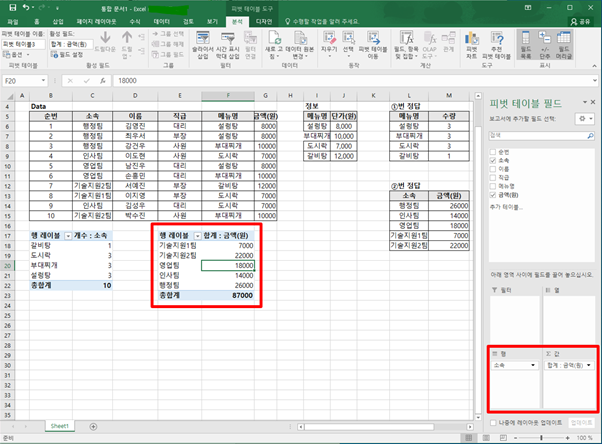Screen dimensions: 602x444
Task: Click the Ribbon Display Options icon
Action: [x=528, y=7]
